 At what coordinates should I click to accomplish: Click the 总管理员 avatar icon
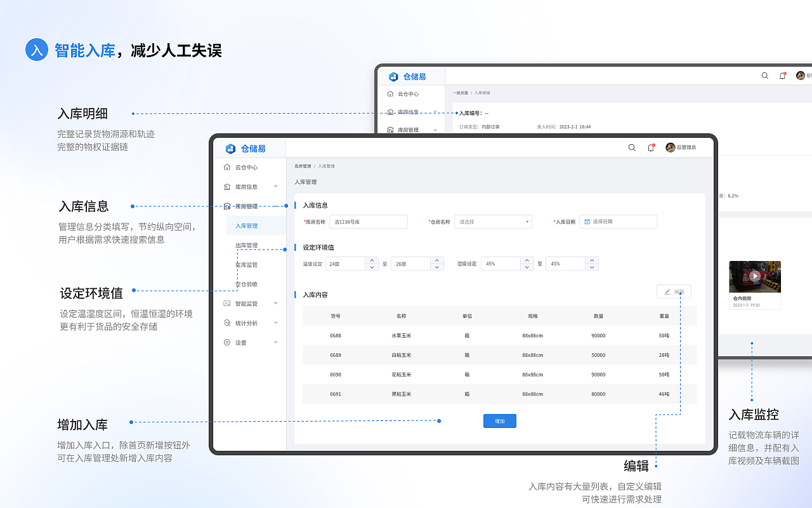[x=671, y=147]
